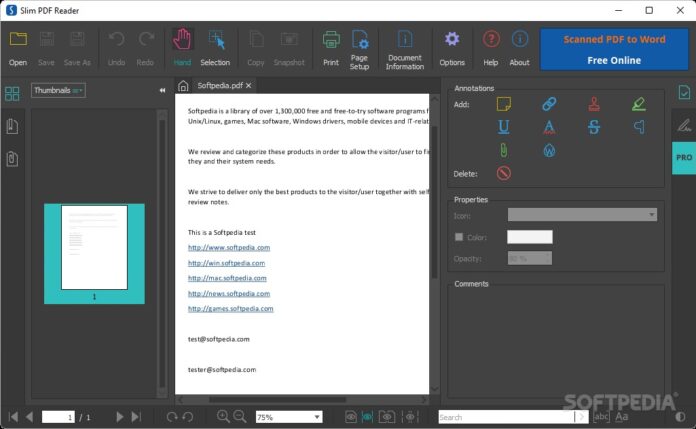The height and width of the screenshot is (429, 696).
Task: Open the annotation Icon dropdown
Action: click(x=582, y=214)
